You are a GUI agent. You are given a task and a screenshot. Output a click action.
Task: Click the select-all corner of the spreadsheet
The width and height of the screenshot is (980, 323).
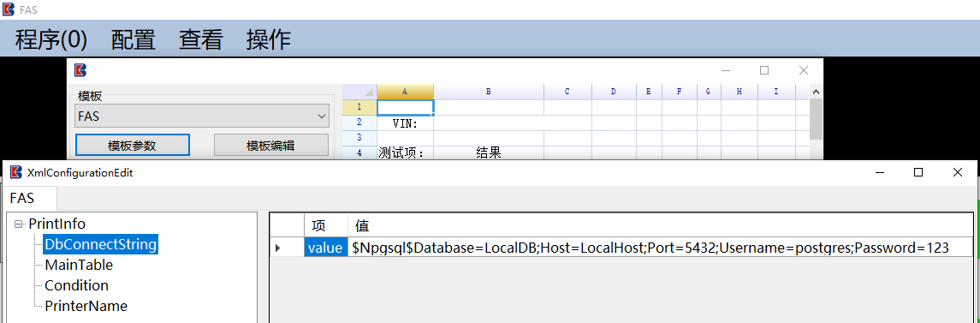coord(359,92)
